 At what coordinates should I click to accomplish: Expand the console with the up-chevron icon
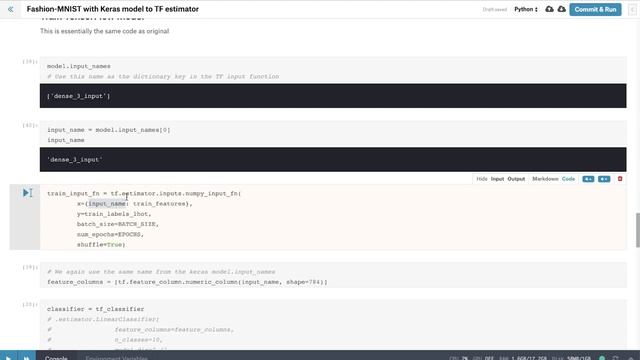pyautogui.click(x=631, y=358)
